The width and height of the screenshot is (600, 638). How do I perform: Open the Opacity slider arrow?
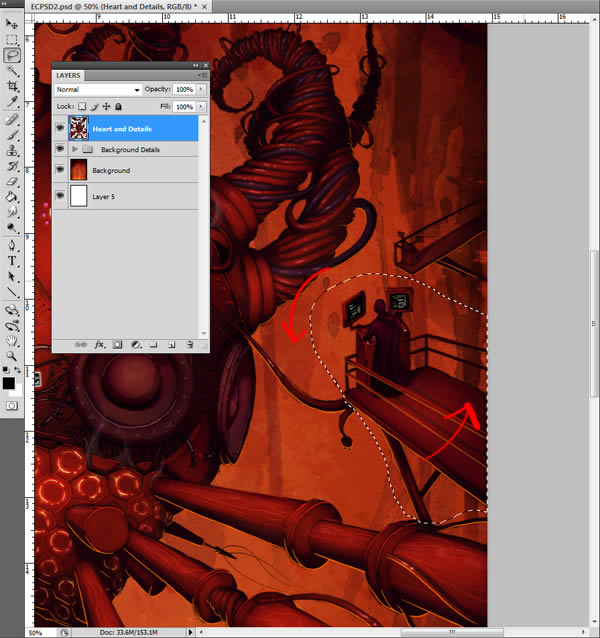click(x=201, y=89)
